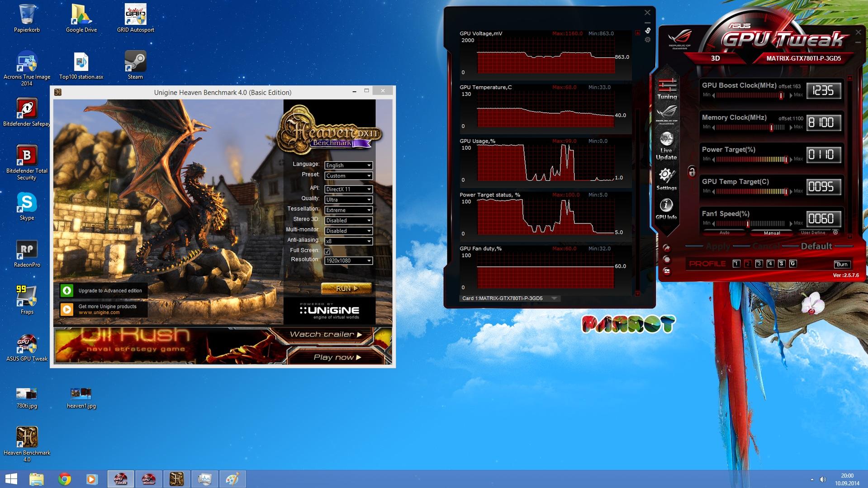Open Preset dropdown showing Custom

(348, 176)
